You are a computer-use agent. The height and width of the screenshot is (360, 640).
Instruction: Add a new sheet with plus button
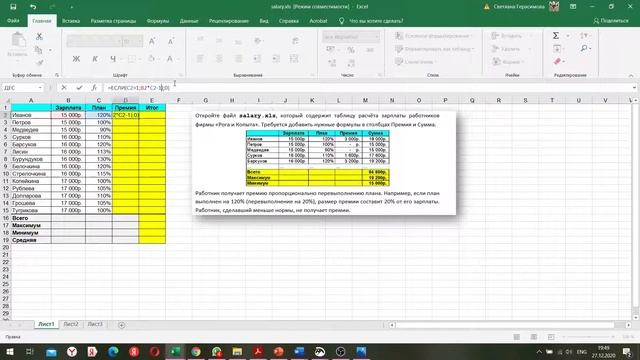point(121,325)
